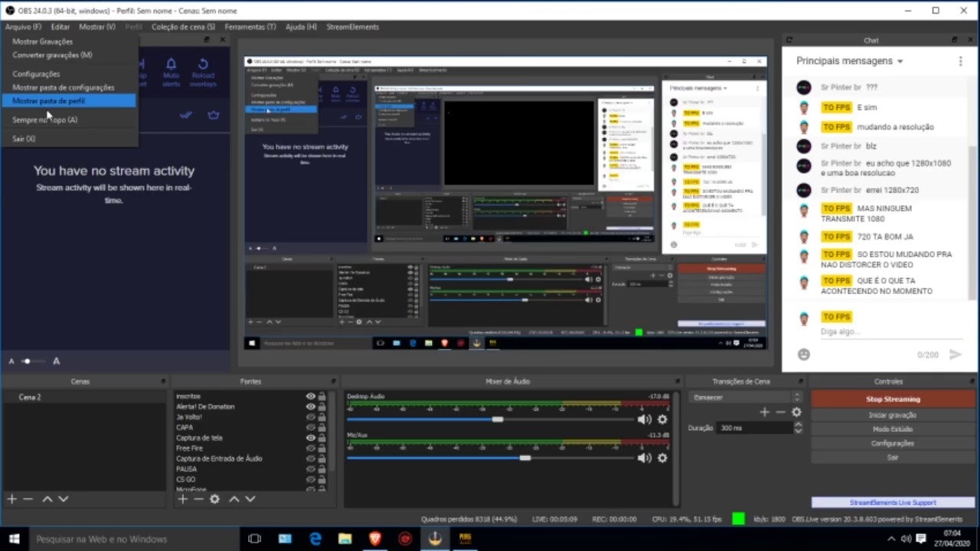
Task: Add a new source in the Fontes panel
Action: click(x=182, y=499)
